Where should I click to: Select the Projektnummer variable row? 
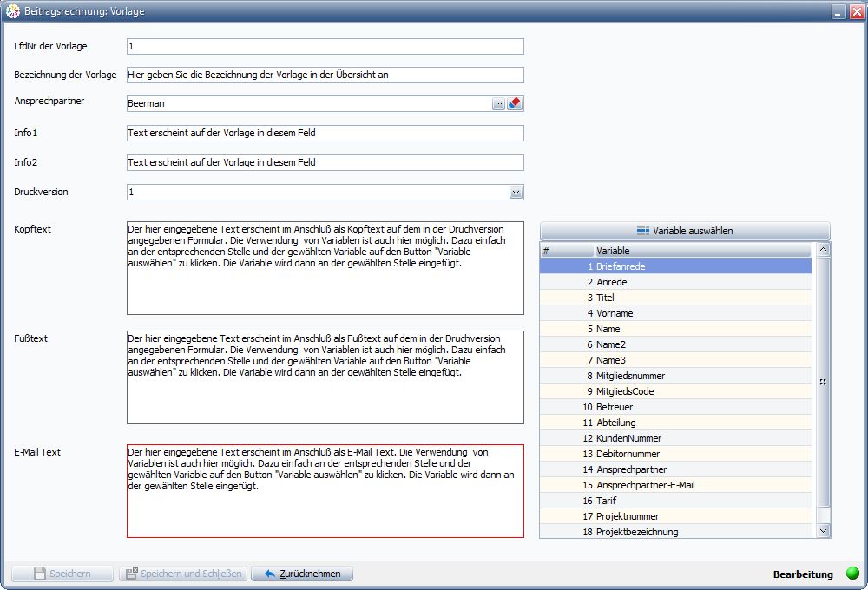click(676, 516)
